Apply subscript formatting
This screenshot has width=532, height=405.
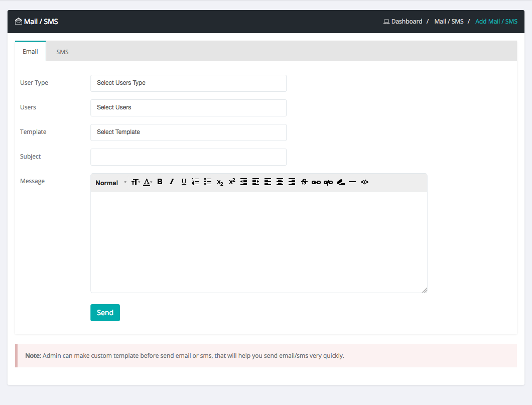220,182
